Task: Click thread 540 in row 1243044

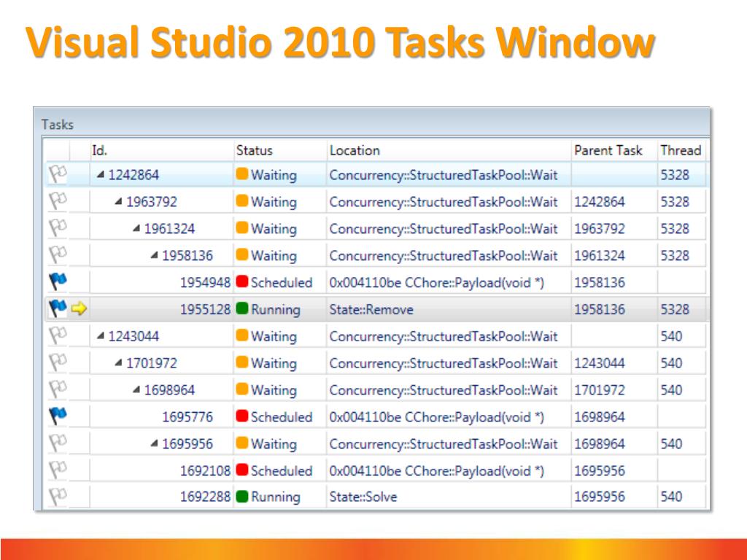Action: 671,336
